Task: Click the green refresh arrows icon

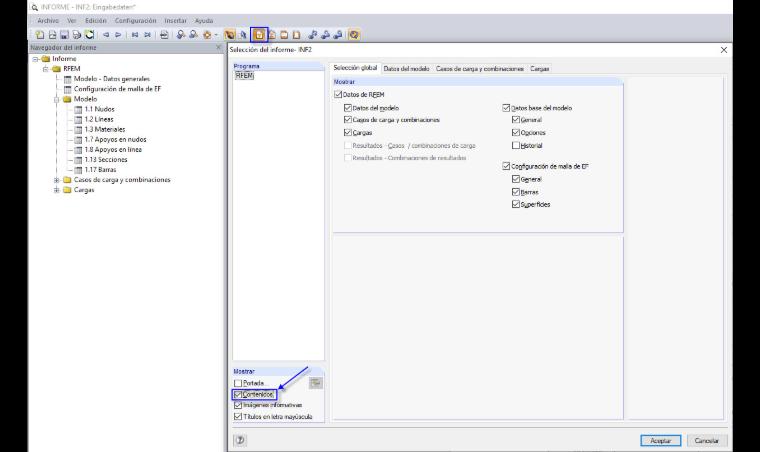Action: (x=90, y=35)
